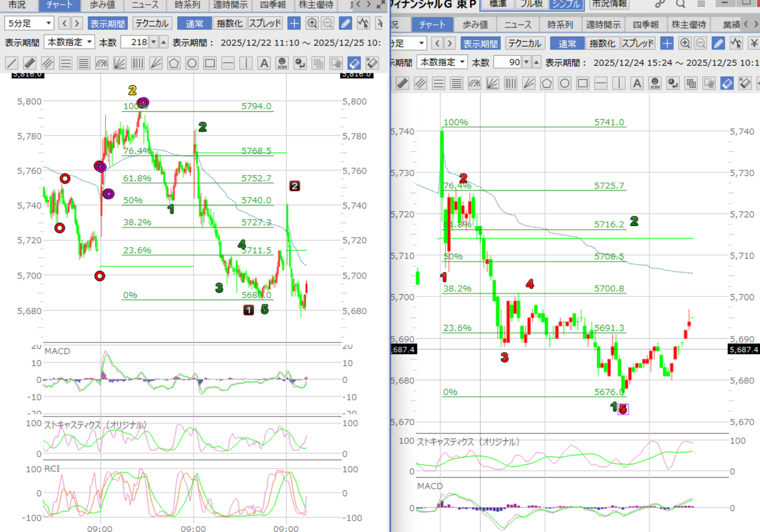Open the 5分足 timeframe dropdown
Viewport: 760px width, 532px height.
click(x=29, y=24)
